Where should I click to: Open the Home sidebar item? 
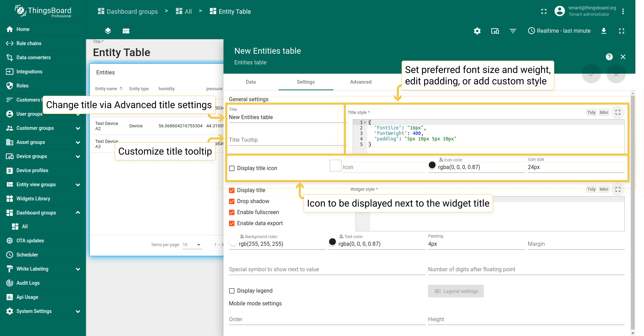(43, 29)
